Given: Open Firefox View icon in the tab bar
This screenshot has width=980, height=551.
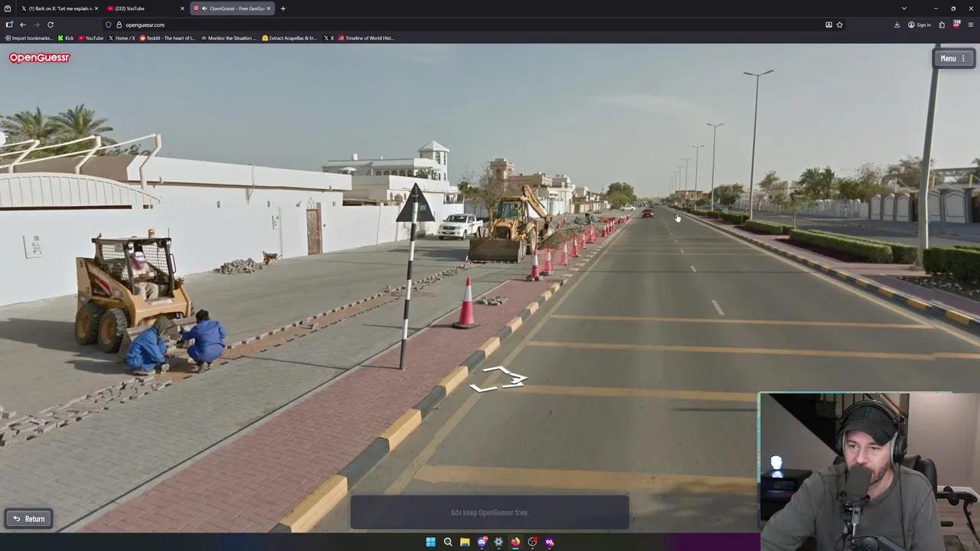Looking at the screenshot, I should pos(8,8).
